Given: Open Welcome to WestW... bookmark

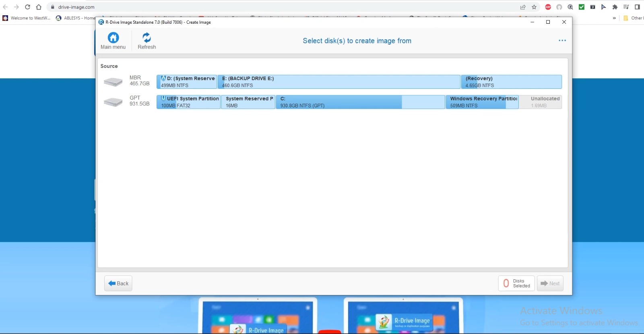Looking at the screenshot, I should [27, 18].
